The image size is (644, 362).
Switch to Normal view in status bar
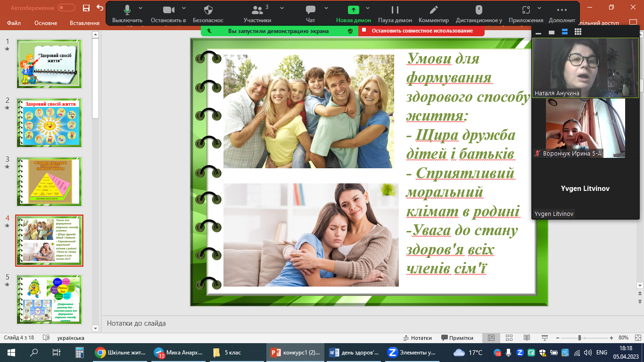(491, 337)
